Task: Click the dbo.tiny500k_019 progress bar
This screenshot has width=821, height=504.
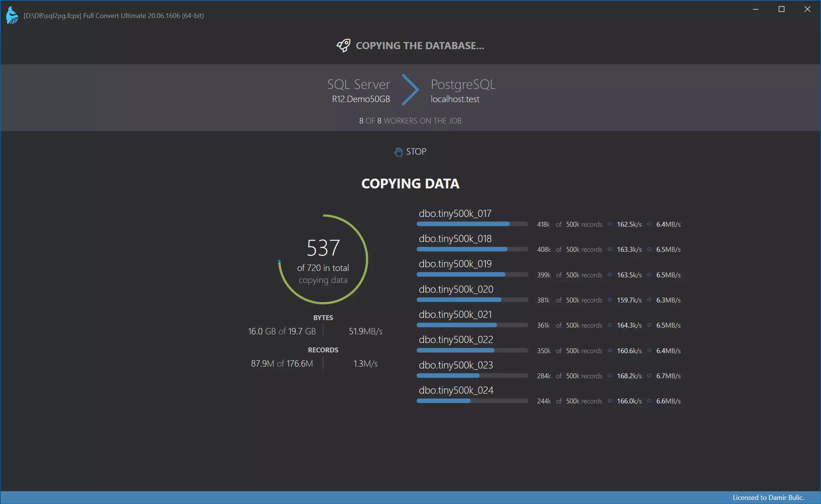Action: click(472, 275)
